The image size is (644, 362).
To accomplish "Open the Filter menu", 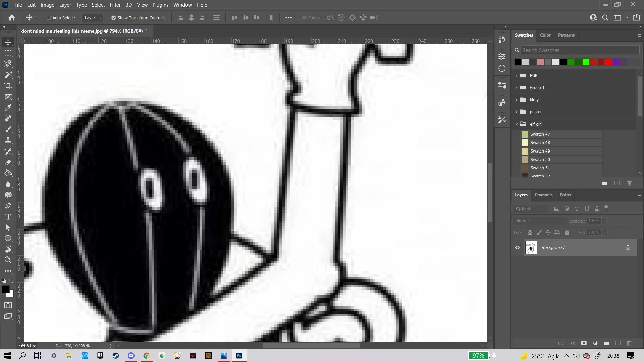I will 115,5.
